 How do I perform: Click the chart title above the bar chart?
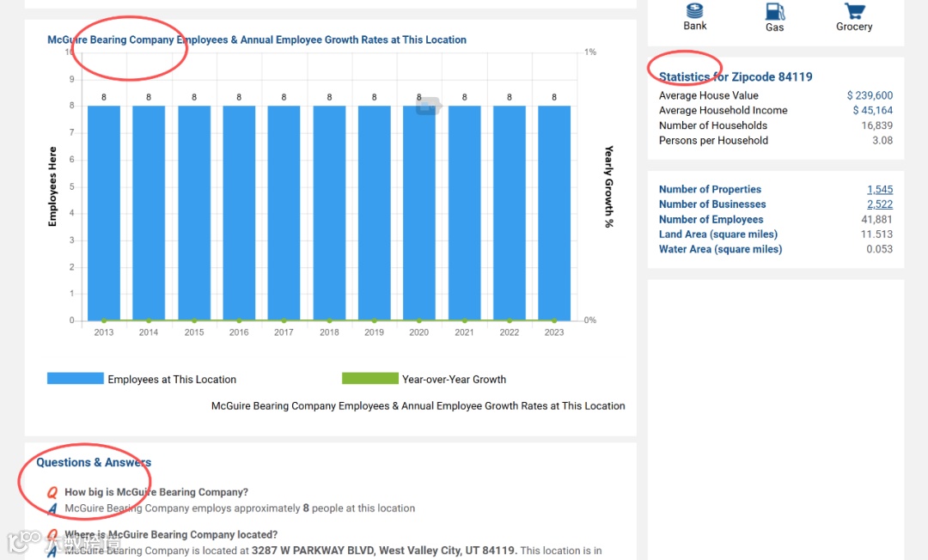tap(257, 40)
